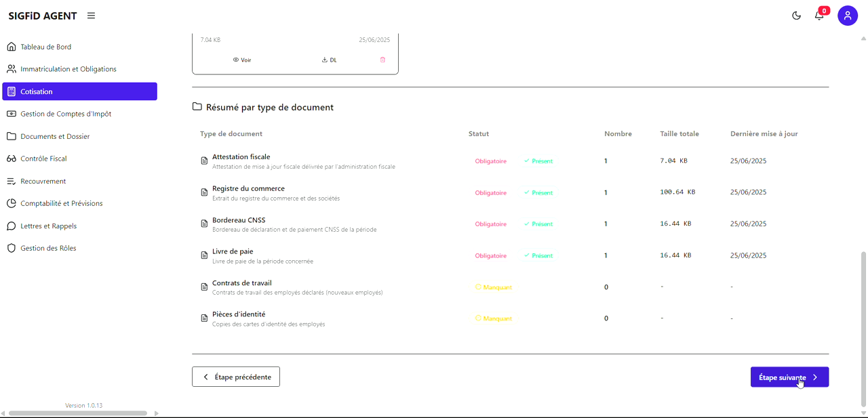The width and height of the screenshot is (868, 418).
Task: Toggle dark mode with the moon icon
Action: pyautogui.click(x=796, y=15)
